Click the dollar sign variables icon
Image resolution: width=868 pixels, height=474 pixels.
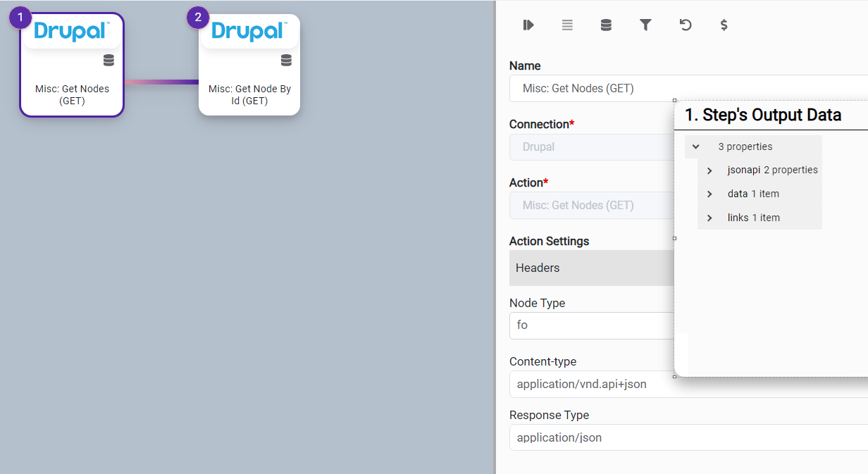[x=724, y=25]
